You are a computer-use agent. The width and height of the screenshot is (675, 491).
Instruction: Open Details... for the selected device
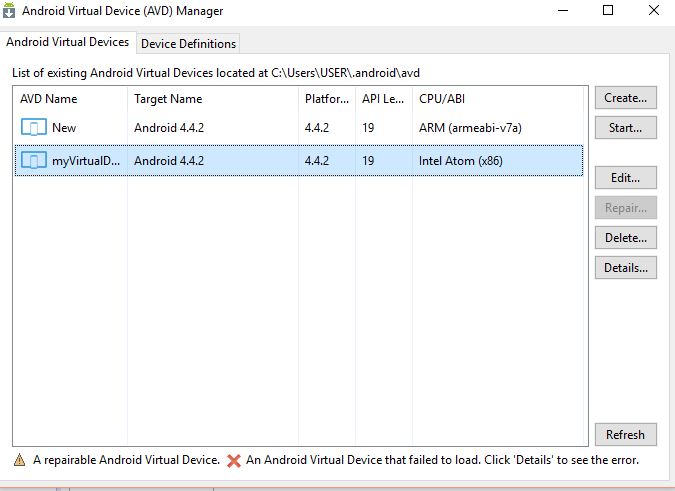[x=625, y=268]
